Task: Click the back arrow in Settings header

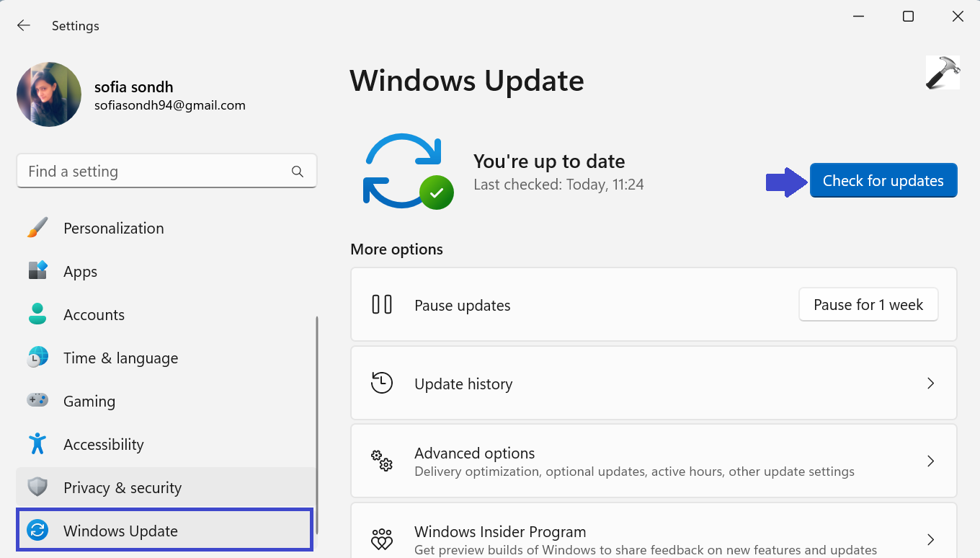Action: click(x=24, y=25)
